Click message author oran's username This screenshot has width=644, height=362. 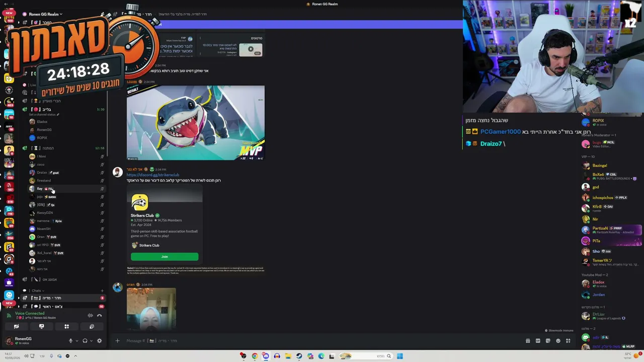pos(130,285)
